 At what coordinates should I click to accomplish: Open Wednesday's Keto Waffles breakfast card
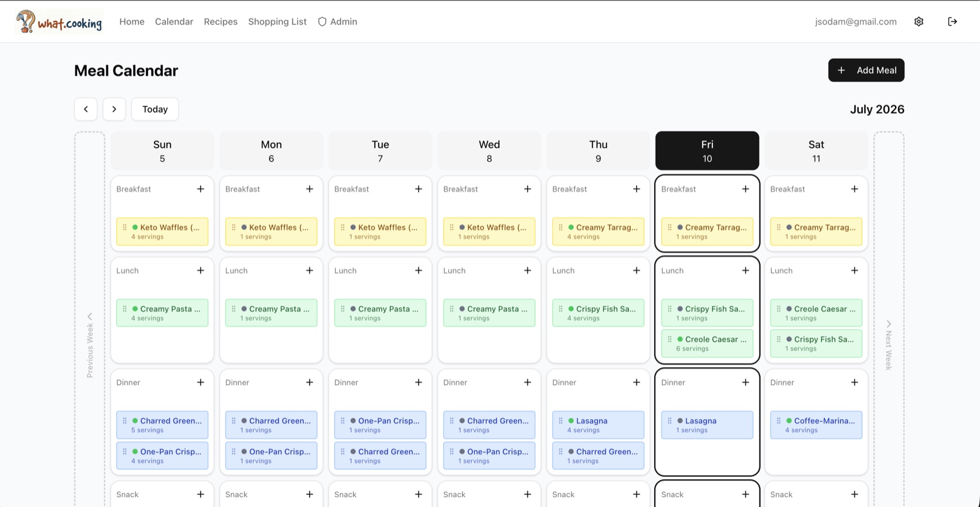489,232
